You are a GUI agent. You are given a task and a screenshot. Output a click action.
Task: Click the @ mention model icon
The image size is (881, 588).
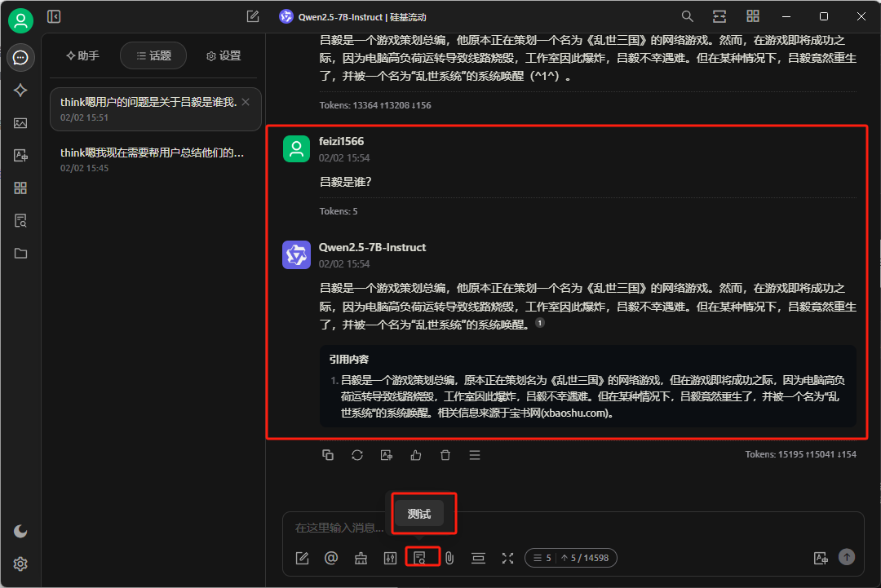[x=331, y=558]
